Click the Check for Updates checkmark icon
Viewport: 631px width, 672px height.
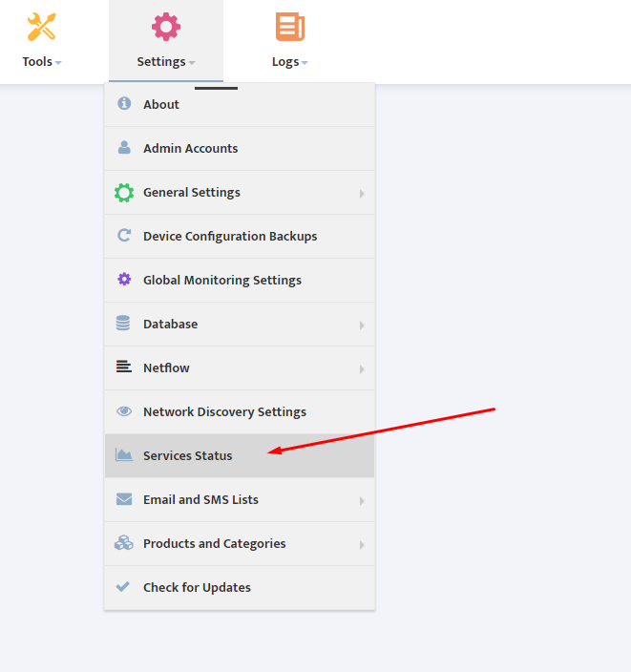tap(123, 586)
